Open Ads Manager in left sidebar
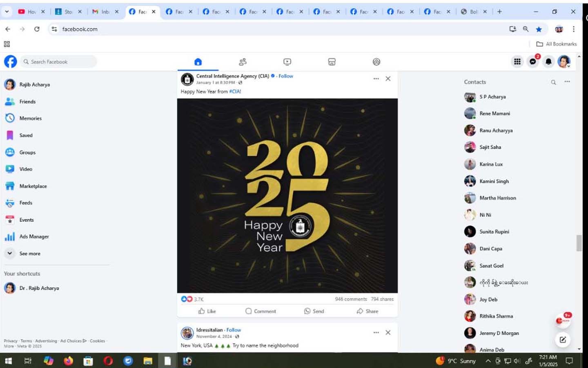 click(34, 237)
